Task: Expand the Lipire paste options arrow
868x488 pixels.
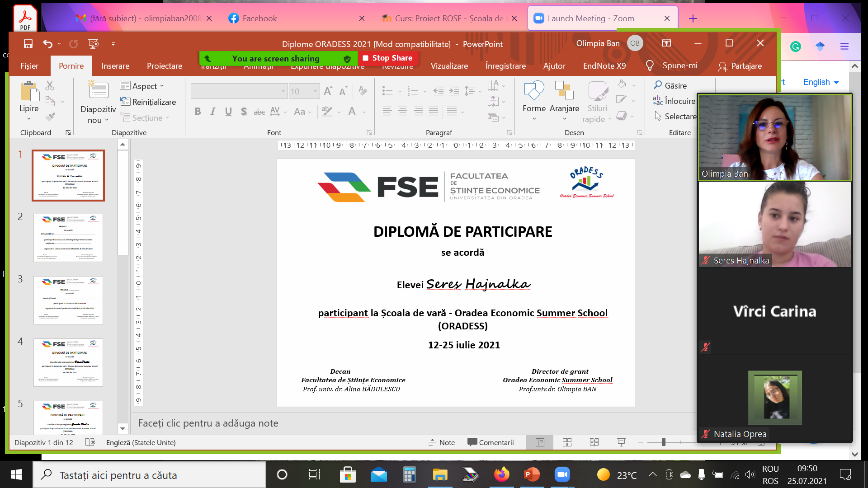Action: point(29,119)
